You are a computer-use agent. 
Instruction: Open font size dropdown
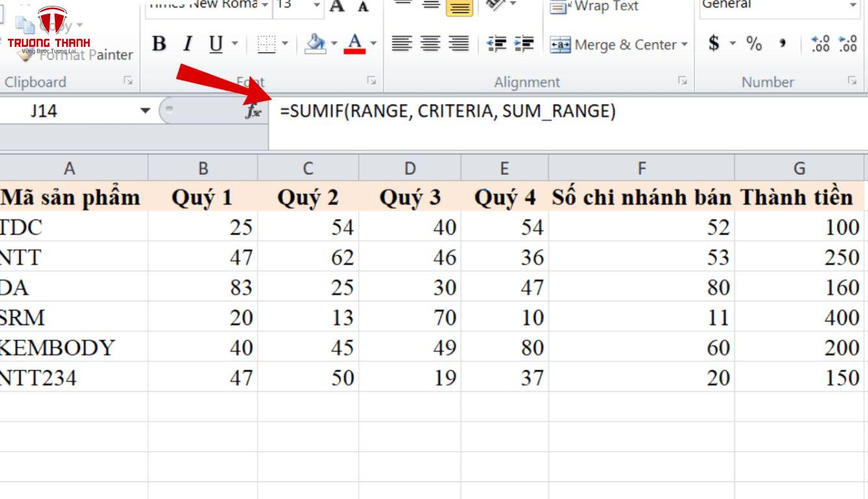[317, 5]
